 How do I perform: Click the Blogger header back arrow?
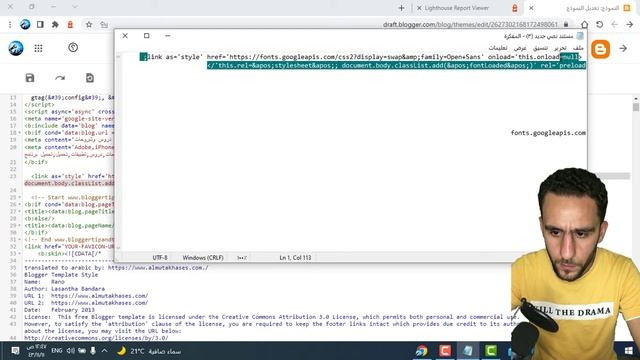(623, 49)
